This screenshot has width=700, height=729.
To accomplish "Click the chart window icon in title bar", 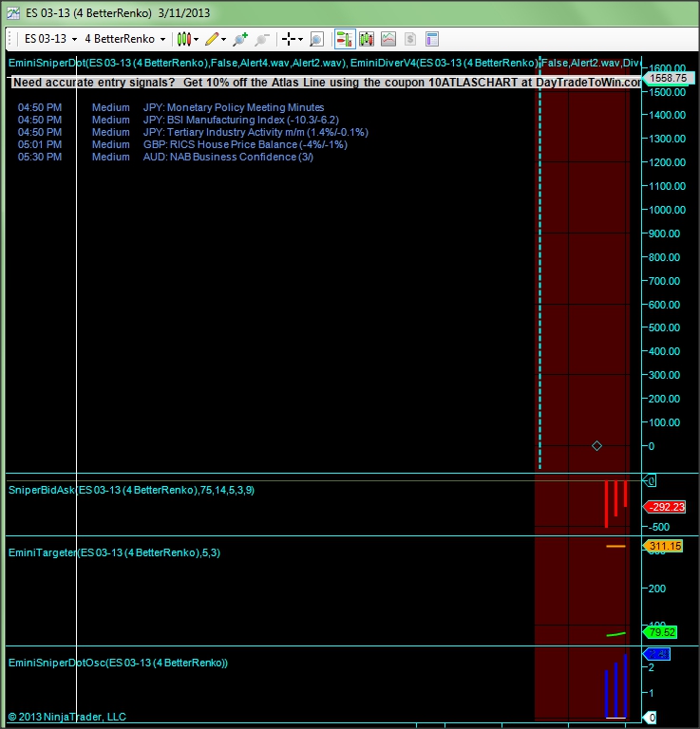I will [x=13, y=13].
